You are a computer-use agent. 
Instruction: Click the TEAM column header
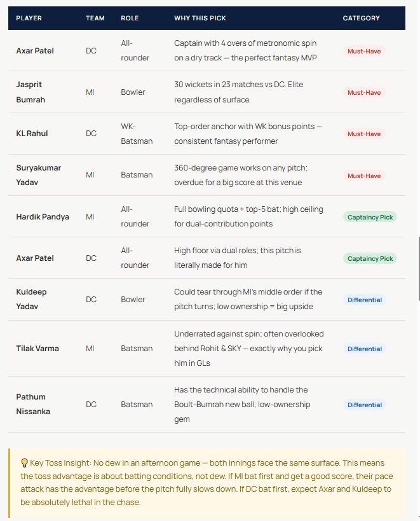click(95, 18)
